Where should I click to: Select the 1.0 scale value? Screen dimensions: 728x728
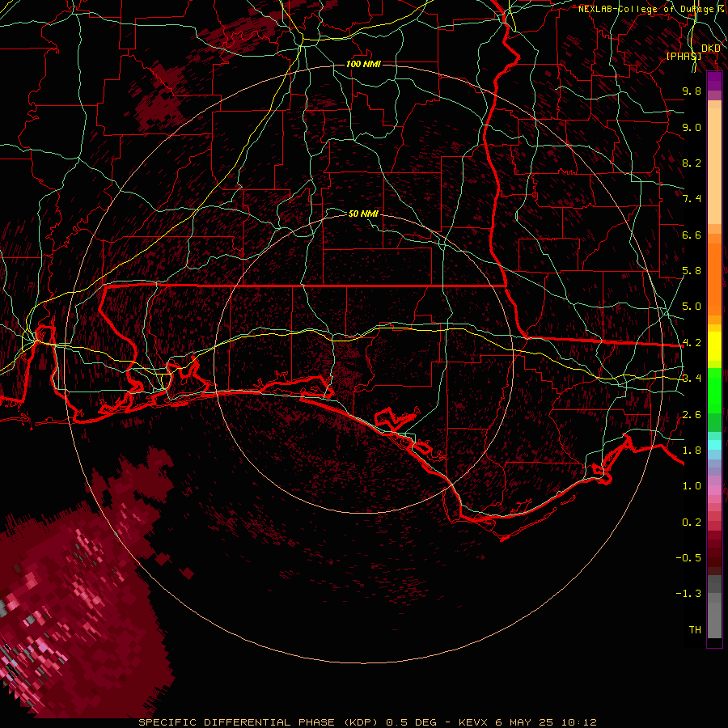(692, 486)
